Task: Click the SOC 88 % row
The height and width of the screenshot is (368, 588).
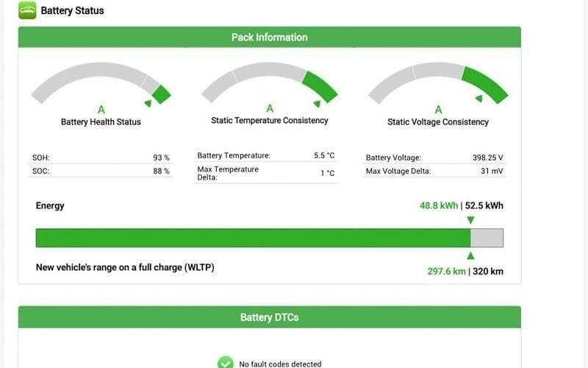Action: click(101, 171)
